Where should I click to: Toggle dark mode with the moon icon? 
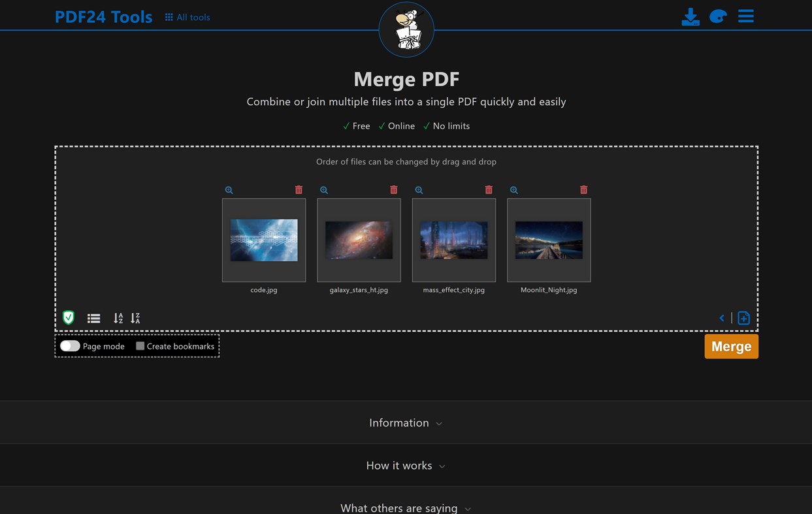tap(717, 16)
